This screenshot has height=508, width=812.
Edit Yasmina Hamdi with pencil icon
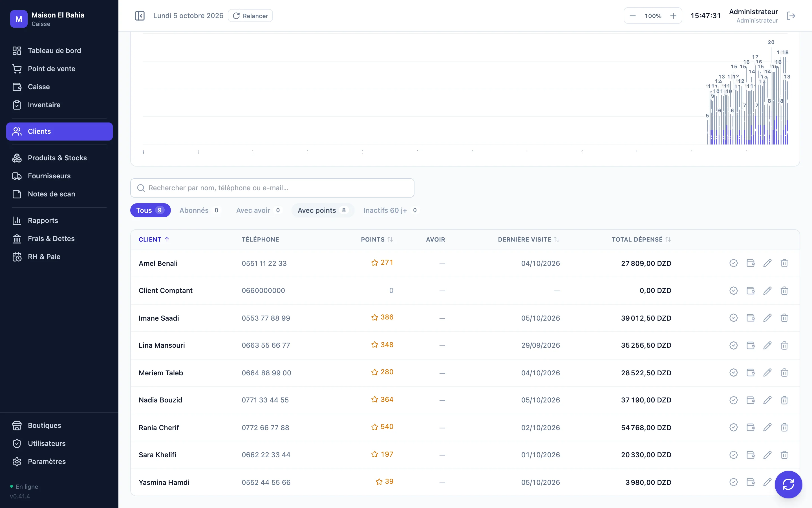(767, 482)
